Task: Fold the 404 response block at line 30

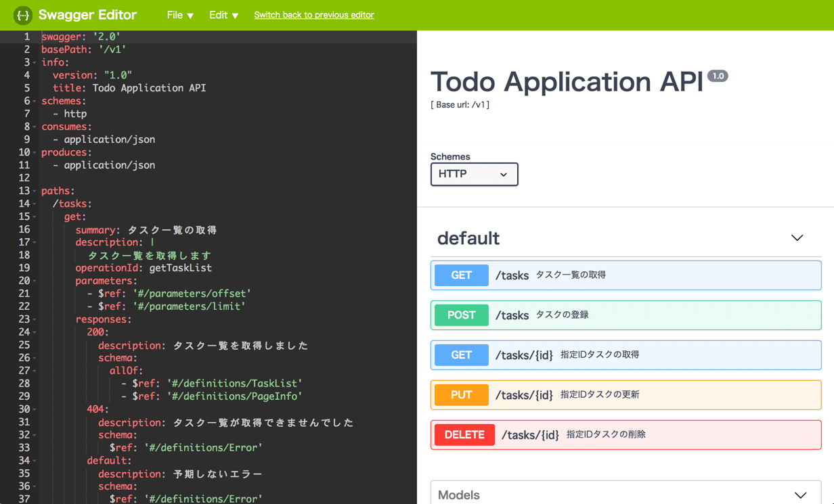Action: pos(35,409)
